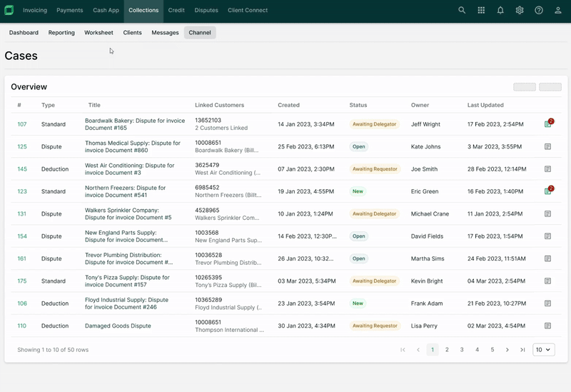This screenshot has width=571, height=392.
Task: Go to previous page arrow
Action: pos(418,350)
